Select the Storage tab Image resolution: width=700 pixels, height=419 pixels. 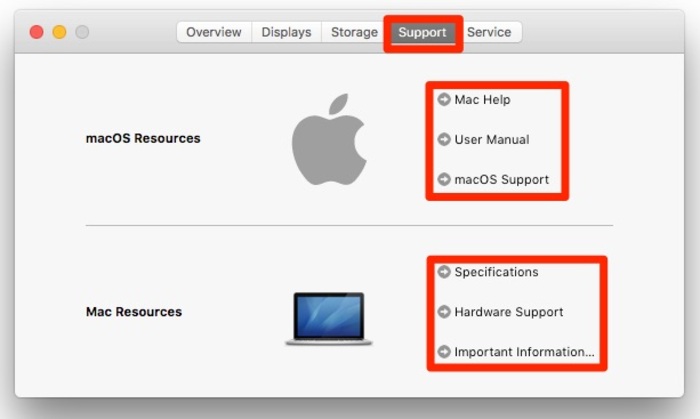(x=354, y=32)
